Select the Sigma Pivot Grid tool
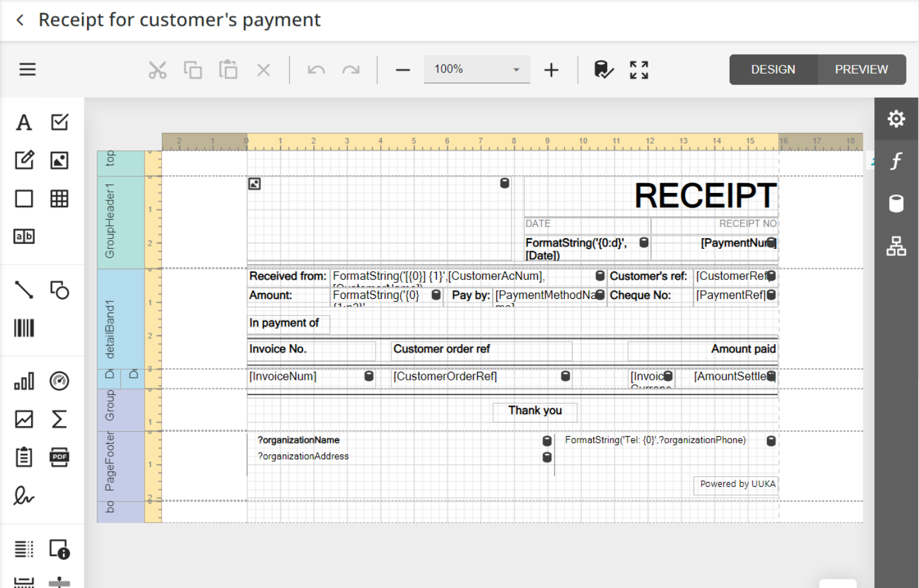The height and width of the screenshot is (588, 919). point(59,419)
